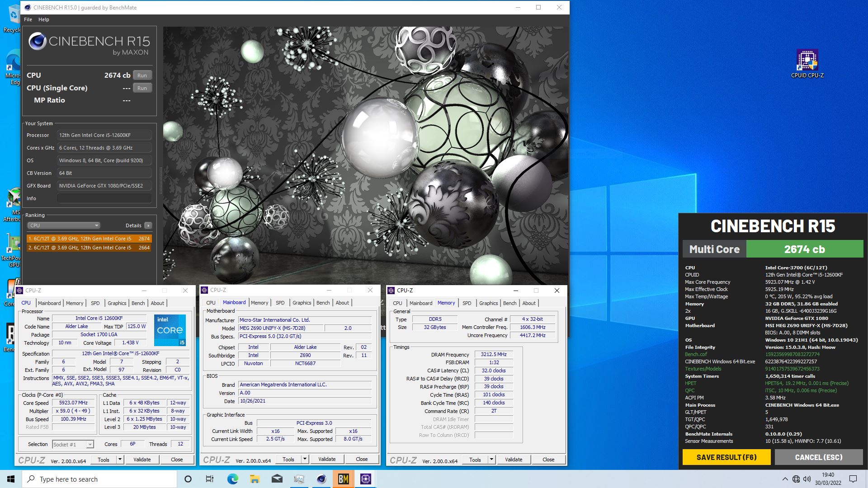Viewport: 868px width, 488px height.
Task: Open Bench tab in left CPU-Z window
Action: pos(138,303)
